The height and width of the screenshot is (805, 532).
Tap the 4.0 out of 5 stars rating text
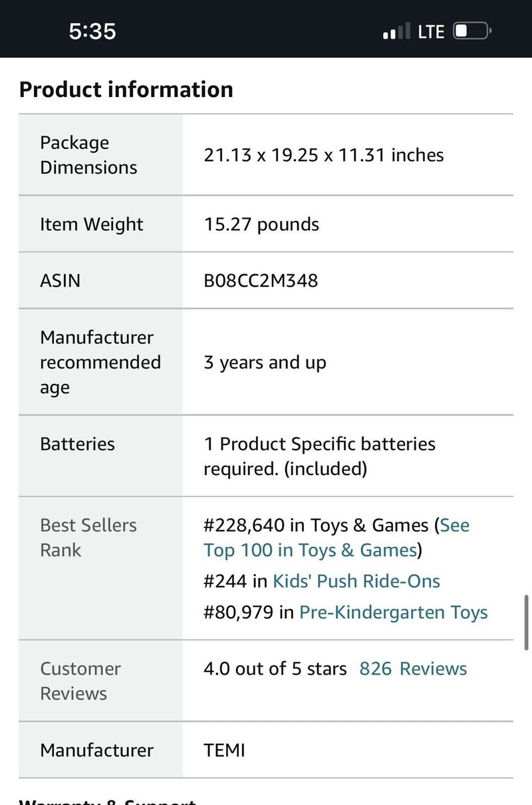pyautogui.click(x=275, y=669)
